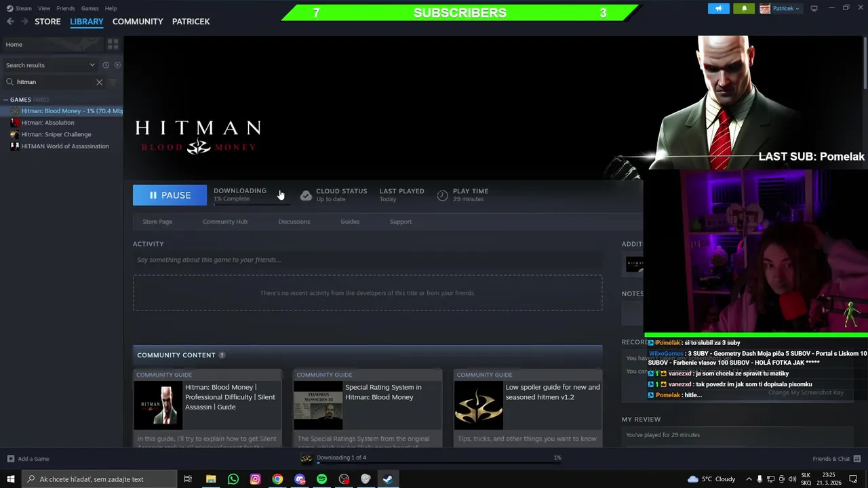Open Spotify from the taskbar
The height and width of the screenshot is (488, 868).
(x=321, y=479)
